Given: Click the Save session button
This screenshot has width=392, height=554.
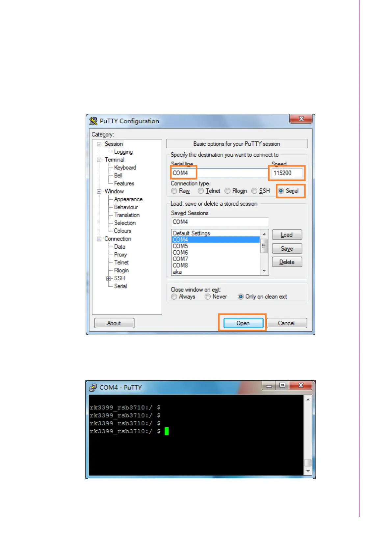Looking at the screenshot, I should 287,249.
